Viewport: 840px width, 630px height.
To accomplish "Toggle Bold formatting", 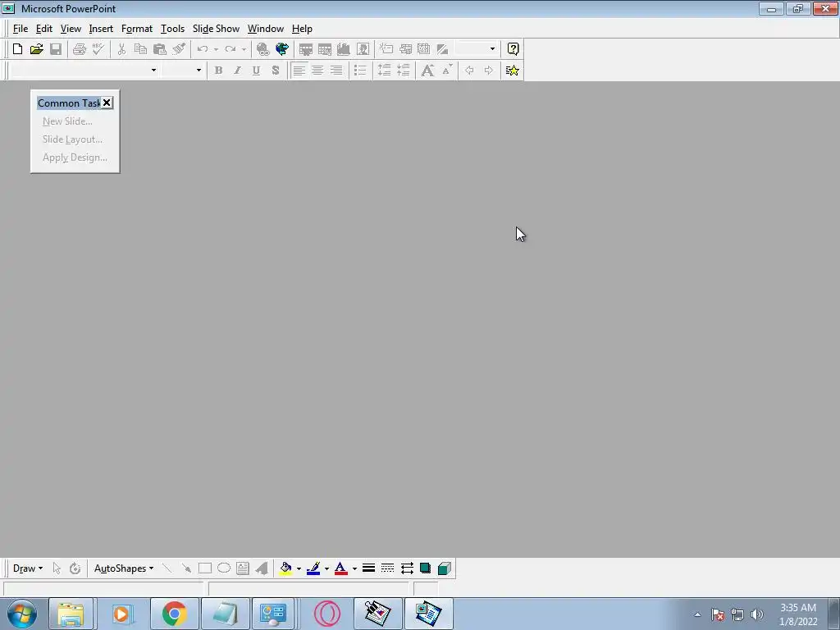I will pyautogui.click(x=218, y=71).
